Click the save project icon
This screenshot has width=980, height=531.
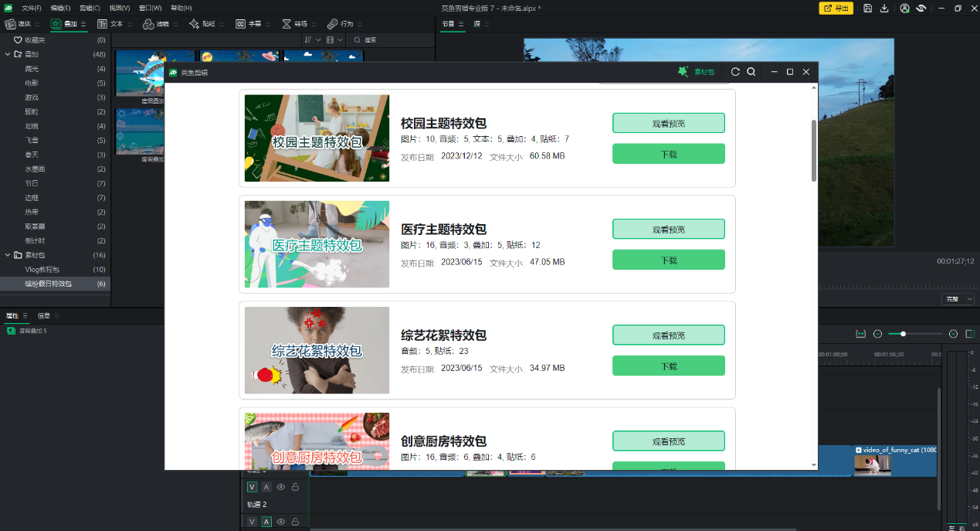[x=867, y=8]
